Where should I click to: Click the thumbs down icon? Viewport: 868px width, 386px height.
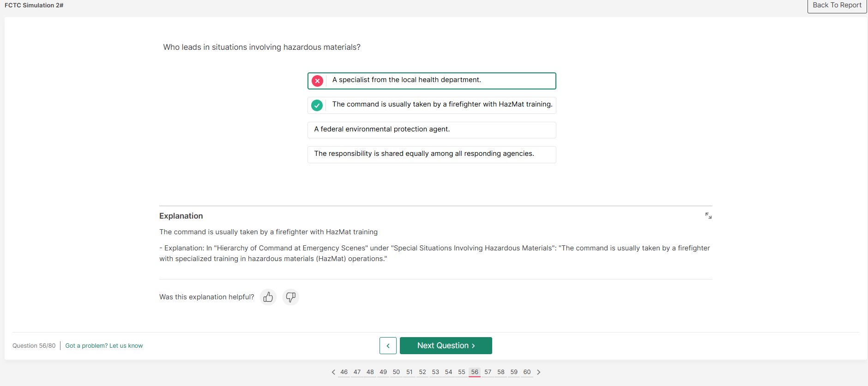[x=290, y=297]
